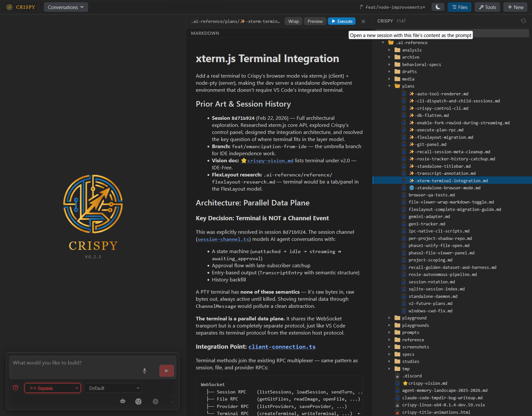Click the git branch icon before feat/node-improvements
This screenshot has height=416, width=532.
pyautogui.click(x=361, y=7)
